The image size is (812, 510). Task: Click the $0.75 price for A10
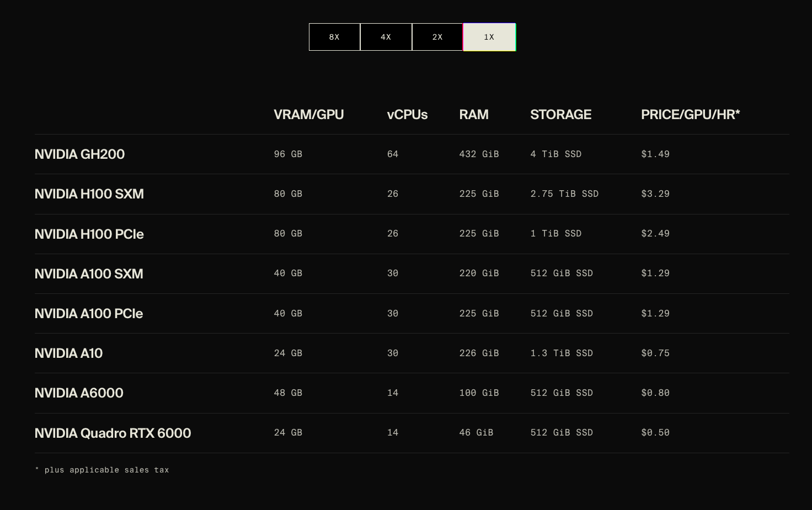655,353
